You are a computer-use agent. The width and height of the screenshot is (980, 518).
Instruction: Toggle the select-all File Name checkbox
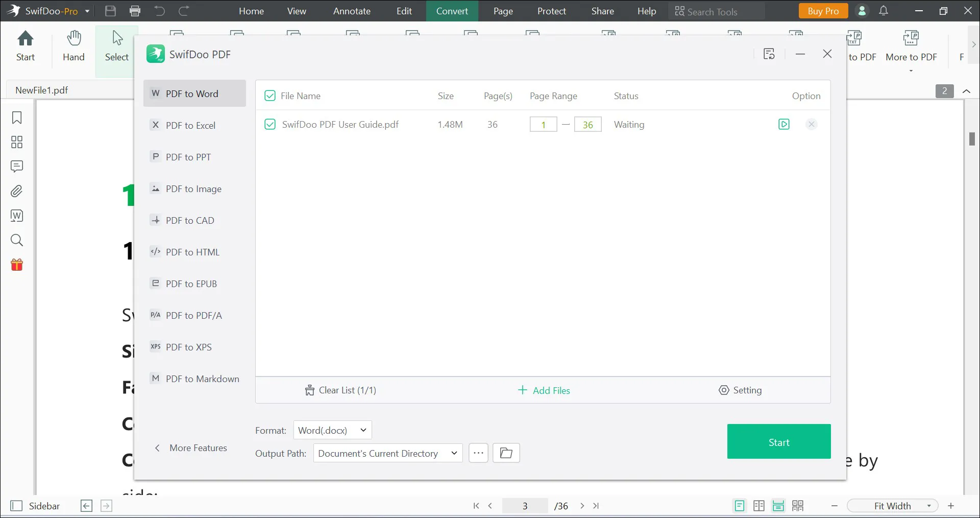click(x=270, y=96)
